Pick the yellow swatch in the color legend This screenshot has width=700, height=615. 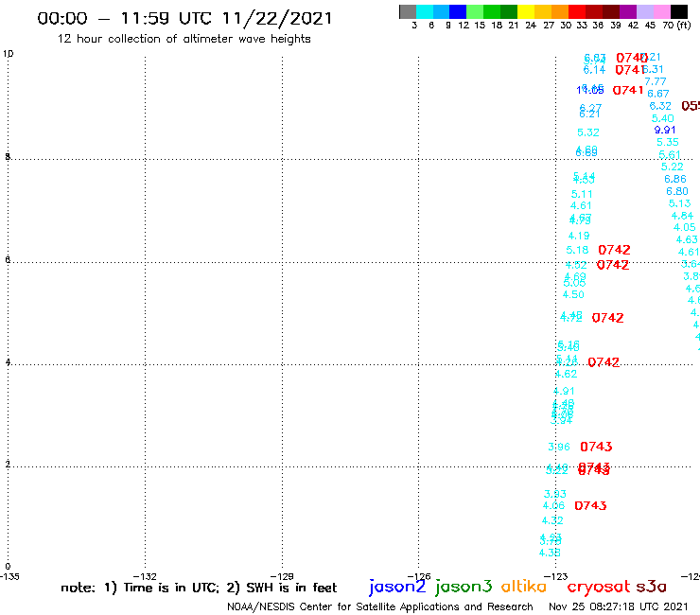(x=526, y=11)
